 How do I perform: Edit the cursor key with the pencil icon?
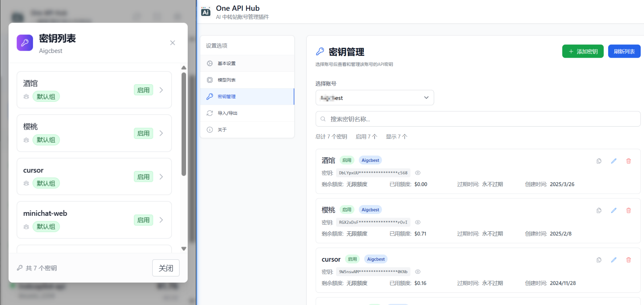[614, 260]
